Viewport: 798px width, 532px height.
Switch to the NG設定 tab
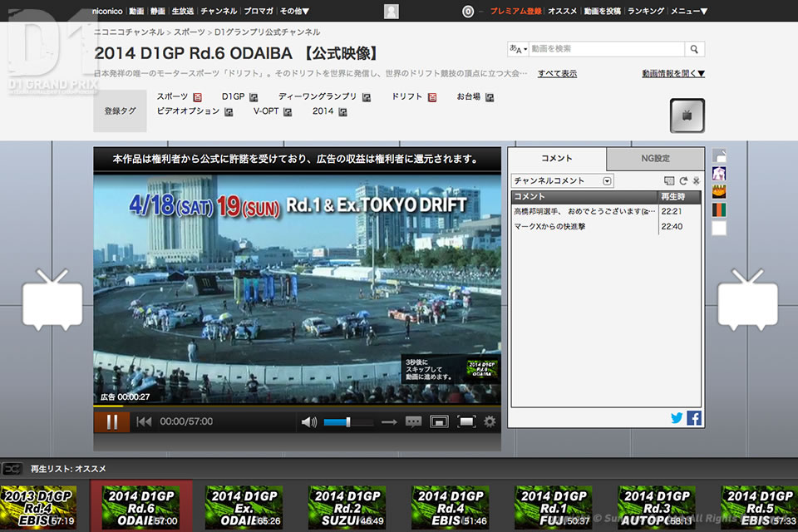(656, 159)
